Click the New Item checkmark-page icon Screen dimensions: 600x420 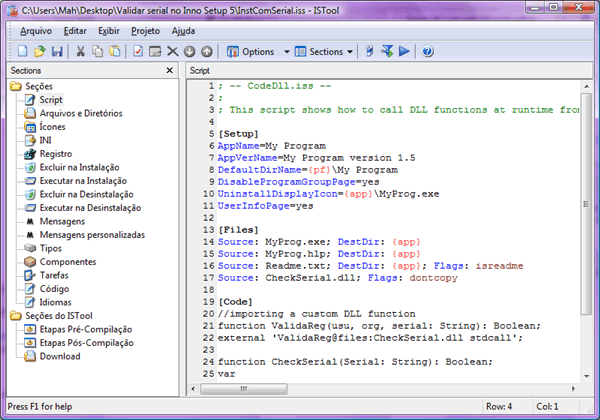click(138, 51)
